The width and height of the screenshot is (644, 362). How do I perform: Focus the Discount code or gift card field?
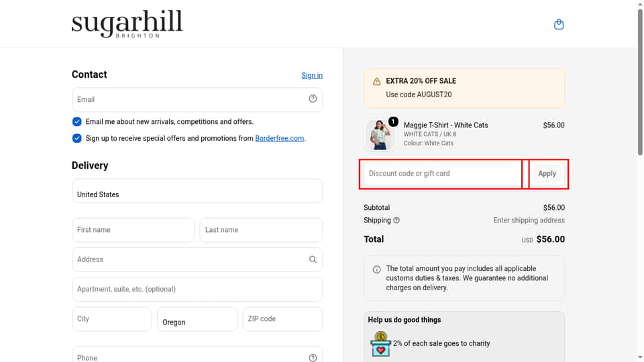pyautogui.click(x=443, y=174)
